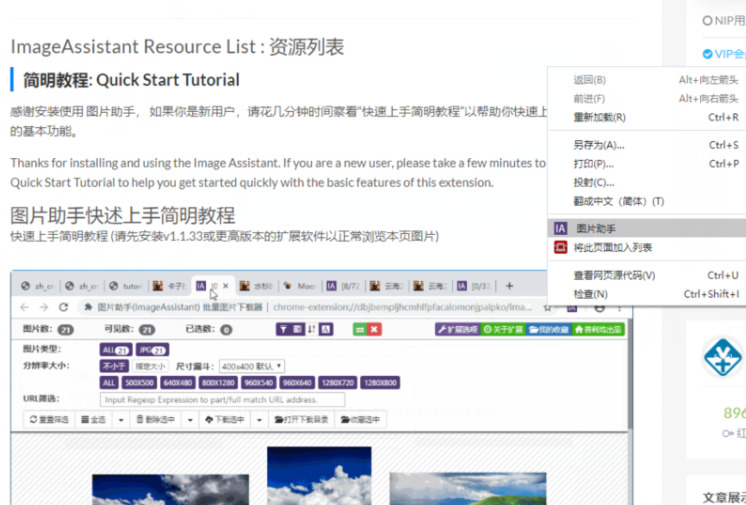Click the 下载选中 button
The height and width of the screenshot is (505, 746).
click(x=225, y=420)
